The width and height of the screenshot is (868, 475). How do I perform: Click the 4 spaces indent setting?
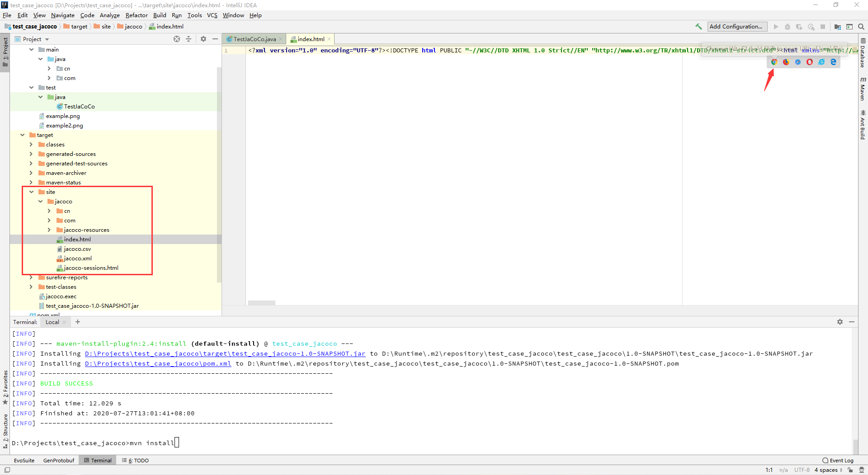(x=828, y=470)
